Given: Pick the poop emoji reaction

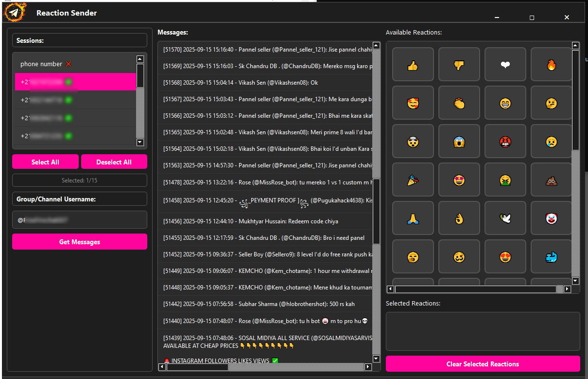Looking at the screenshot, I should tap(551, 180).
